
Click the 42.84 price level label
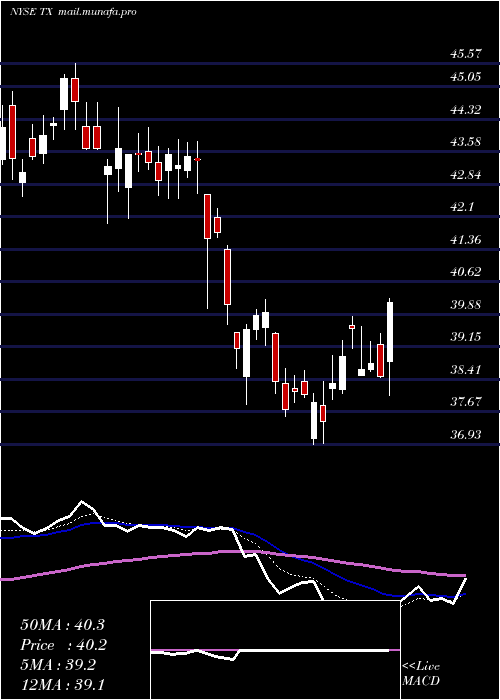click(x=466, y=175)
